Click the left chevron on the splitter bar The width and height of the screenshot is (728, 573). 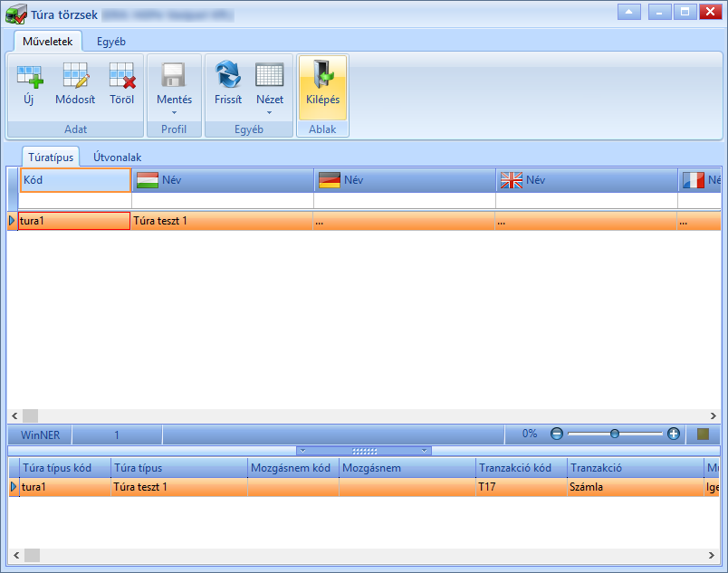[302, 451]
